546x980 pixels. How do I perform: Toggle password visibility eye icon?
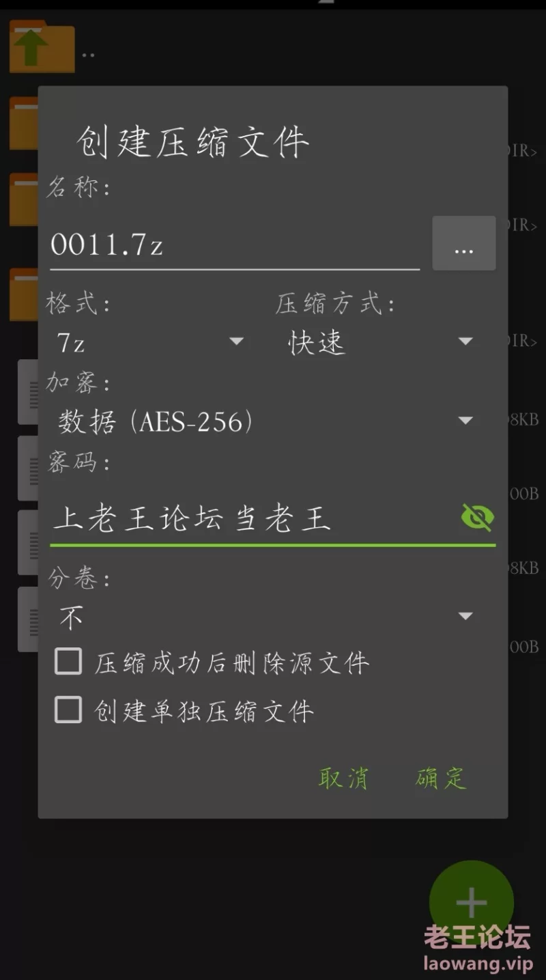pos(477,518)
